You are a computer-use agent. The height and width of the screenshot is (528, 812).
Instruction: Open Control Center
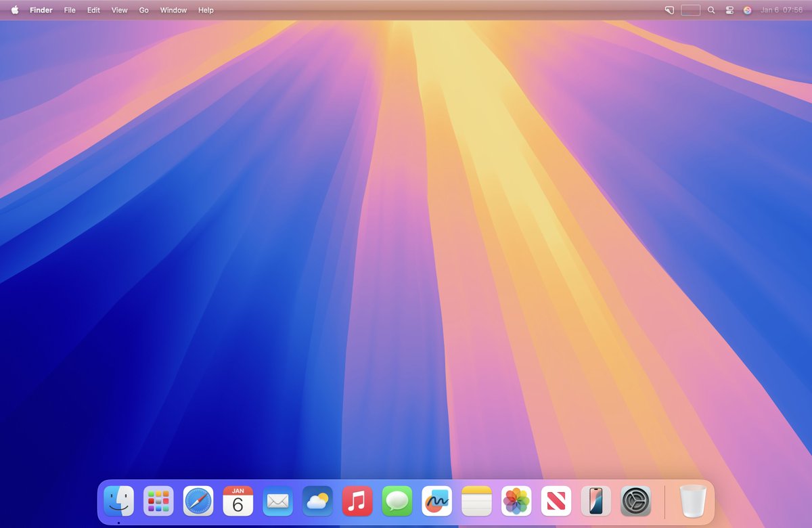pos(729,10)
